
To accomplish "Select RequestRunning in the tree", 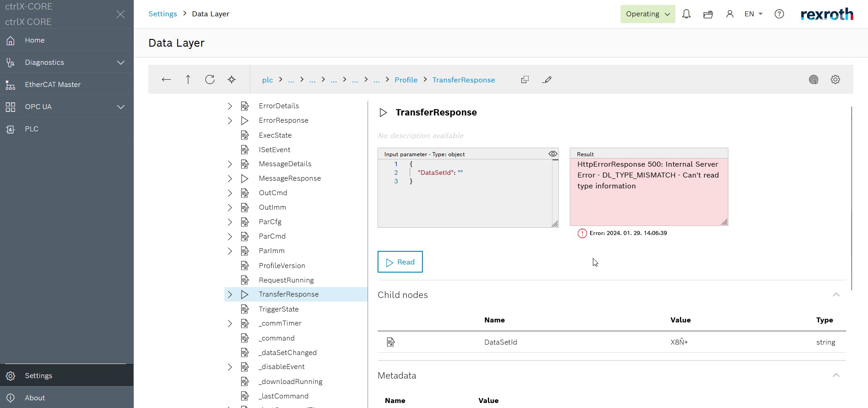I will [x=286, y=280].
